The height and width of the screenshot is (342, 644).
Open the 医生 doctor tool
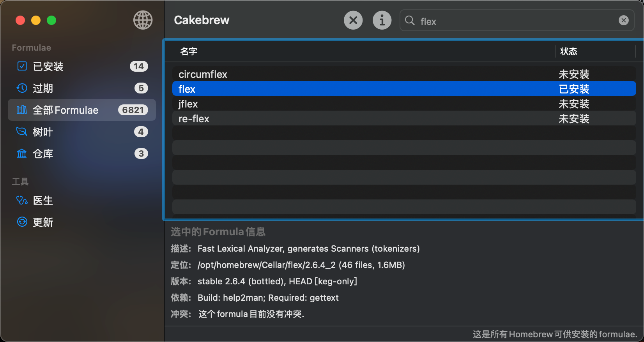pyautogui.click(x=82, y=200)
